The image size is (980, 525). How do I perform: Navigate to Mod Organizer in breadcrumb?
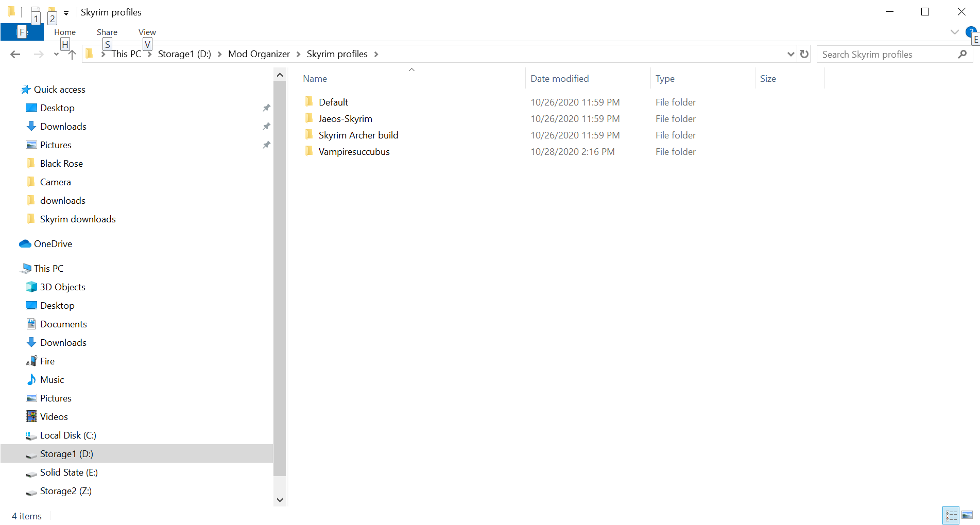pos(259,54)
